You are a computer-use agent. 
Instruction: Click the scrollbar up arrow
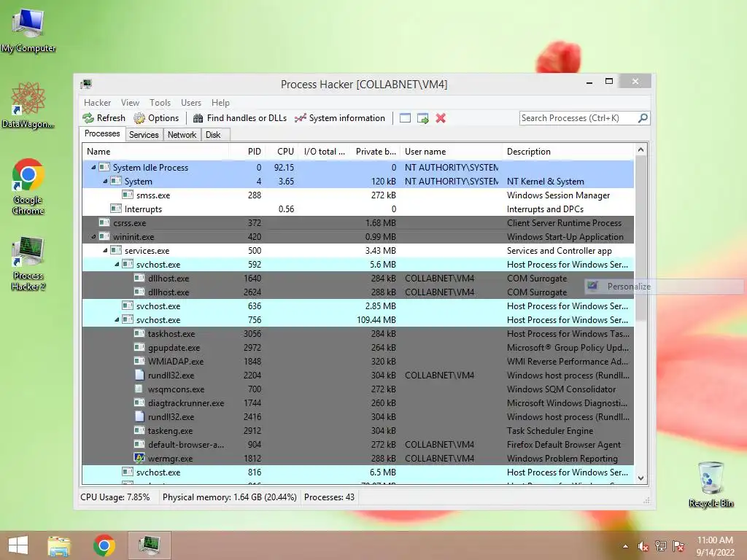pyautogui.click(x=640, y=150)
